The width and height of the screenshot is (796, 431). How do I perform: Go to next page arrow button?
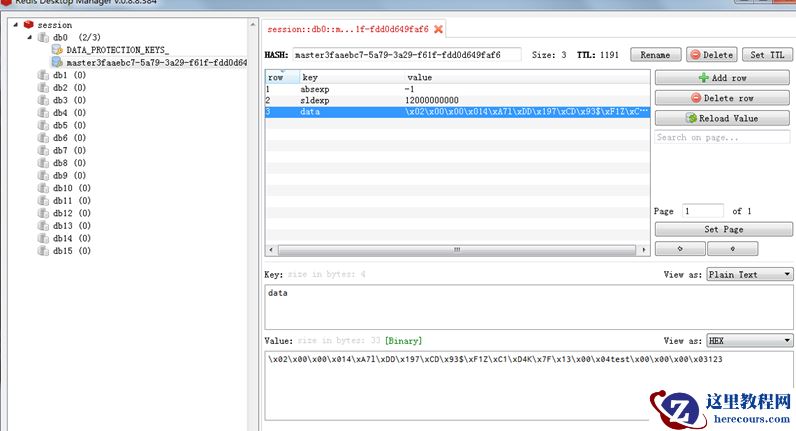pos(733,249)
